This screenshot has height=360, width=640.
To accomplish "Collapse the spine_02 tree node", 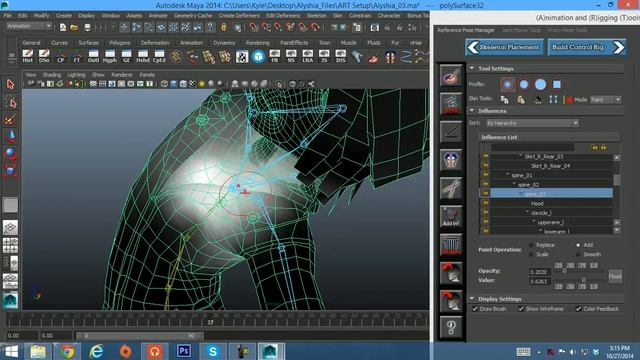I will [514, 184].
